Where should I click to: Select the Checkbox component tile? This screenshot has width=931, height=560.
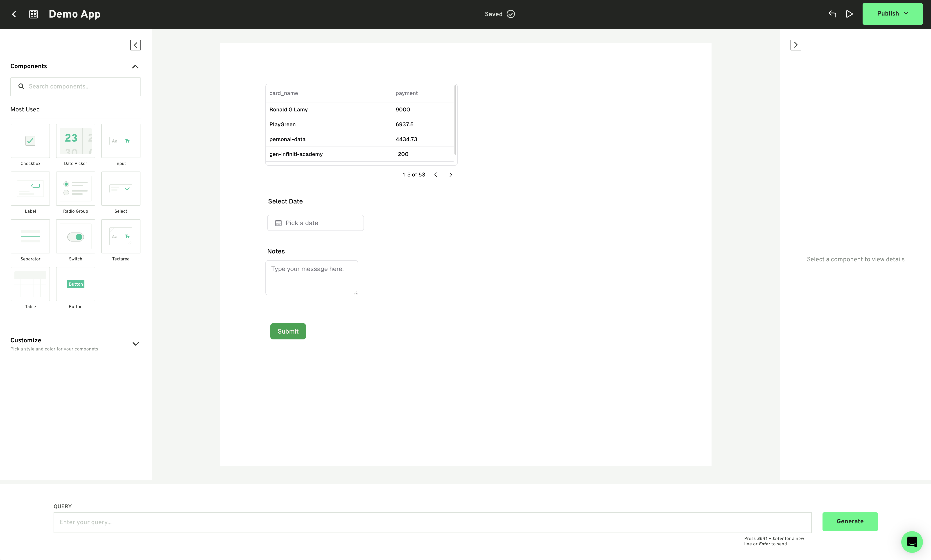pyautogui.click(x=30, y=141)
